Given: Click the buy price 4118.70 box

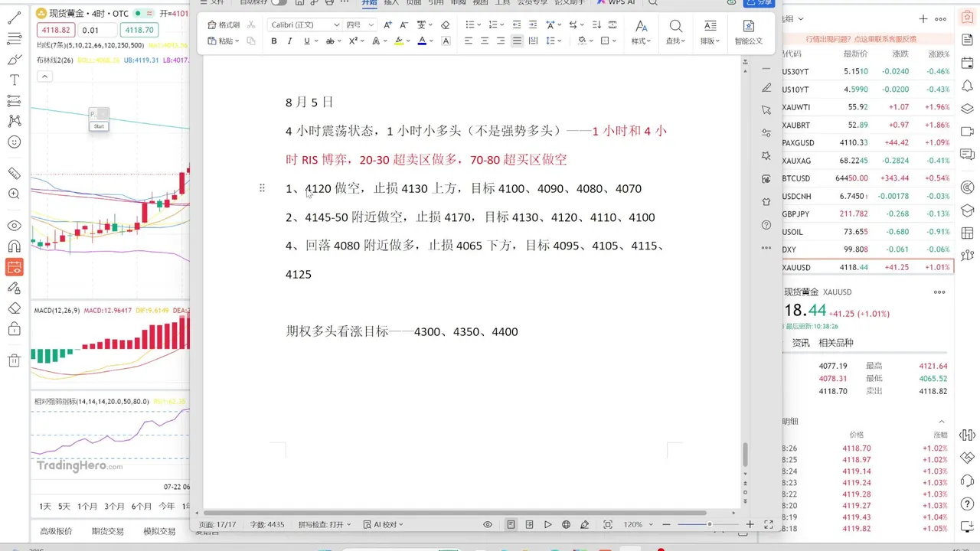Looking at the screenshot, I should (139, 30).
